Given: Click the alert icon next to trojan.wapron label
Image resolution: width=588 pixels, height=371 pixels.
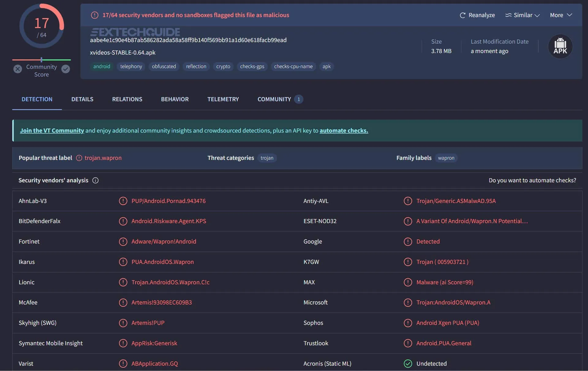Looking at the screenshot, I should pyautogui.click(x=79, y=158).
